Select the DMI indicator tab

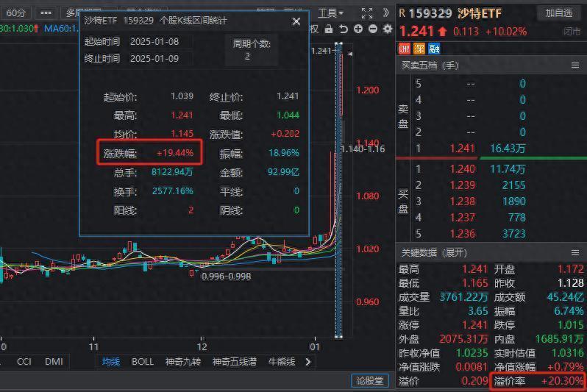[54, 362]
